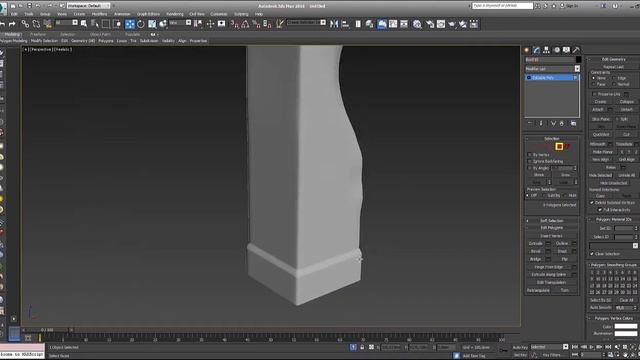
Task: Activate Select and Move tool
Action: pos(130,24)
